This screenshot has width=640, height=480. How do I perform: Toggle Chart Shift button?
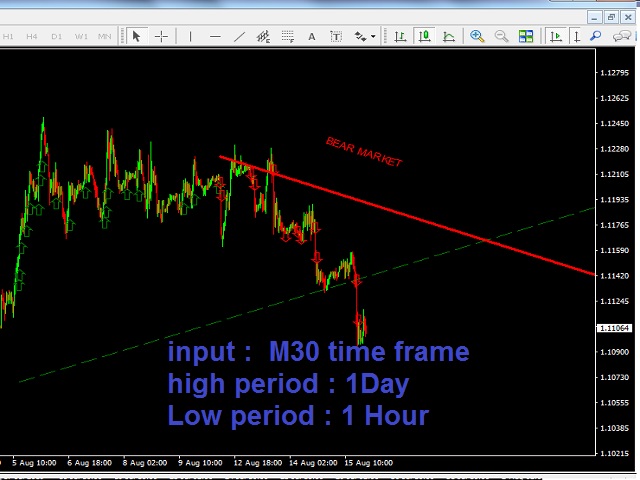point(577,36)
